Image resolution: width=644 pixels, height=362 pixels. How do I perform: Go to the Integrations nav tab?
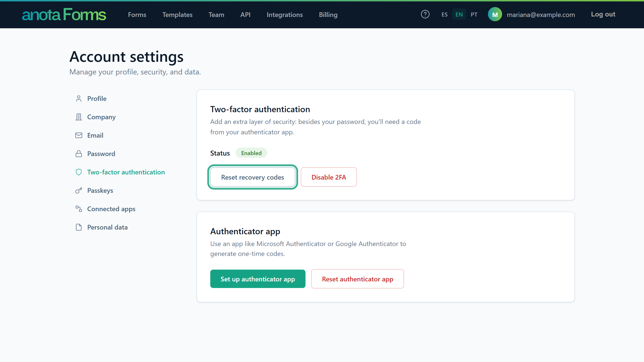click(285, 15)
